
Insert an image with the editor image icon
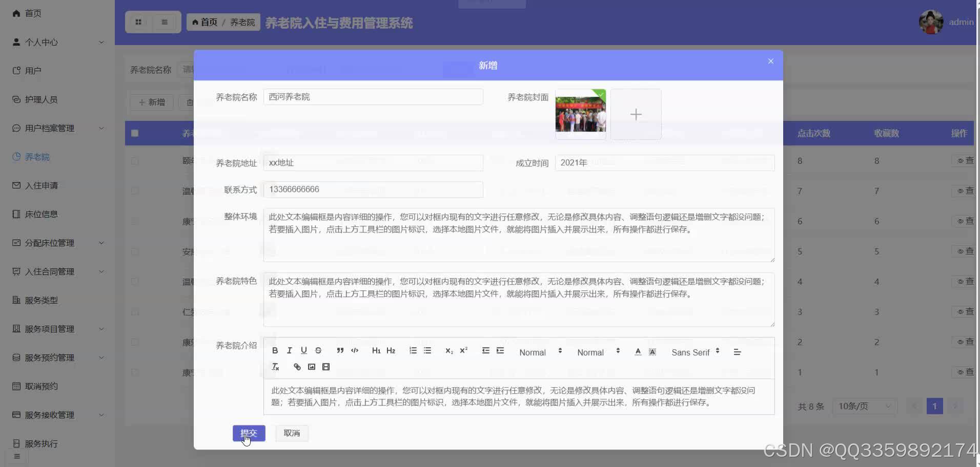click(312, 367)
